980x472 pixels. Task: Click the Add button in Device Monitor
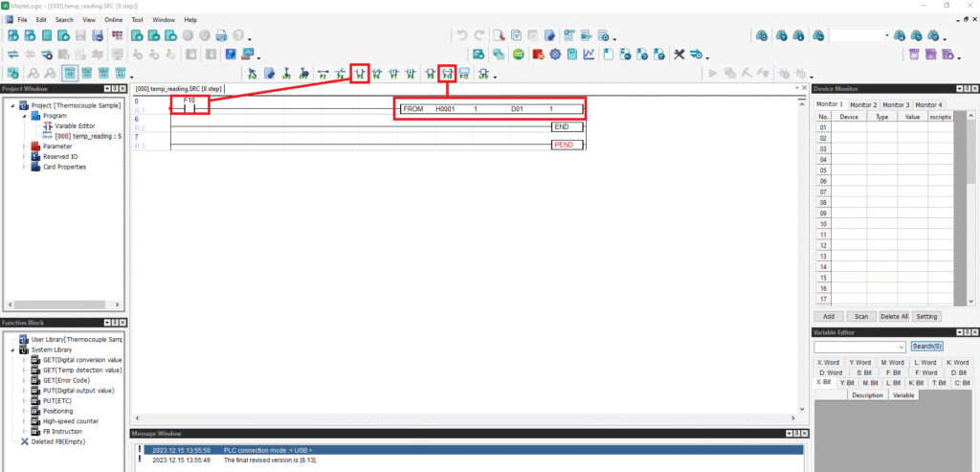click(x=829, y=316)
